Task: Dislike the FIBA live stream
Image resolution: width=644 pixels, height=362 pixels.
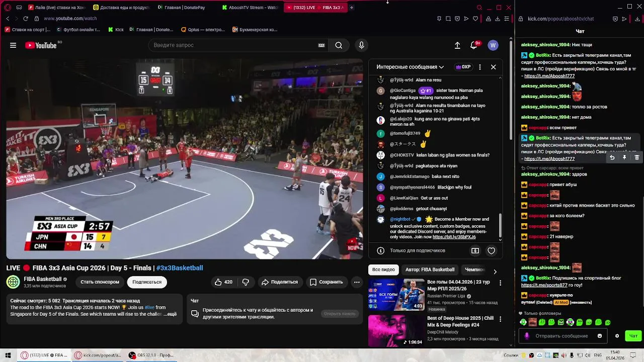Action: click(246, 282)
